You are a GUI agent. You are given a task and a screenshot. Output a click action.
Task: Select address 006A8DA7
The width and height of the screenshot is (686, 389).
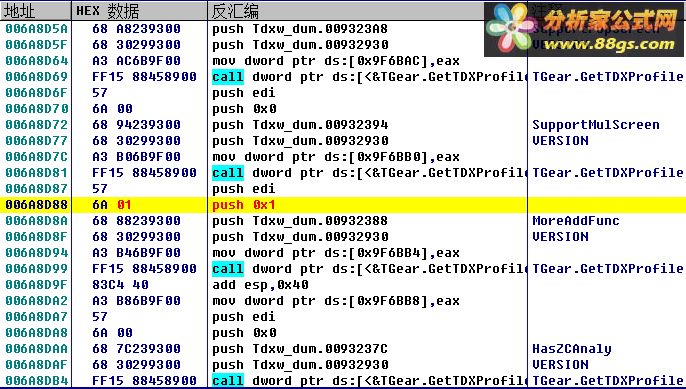[x=37, y=317]
